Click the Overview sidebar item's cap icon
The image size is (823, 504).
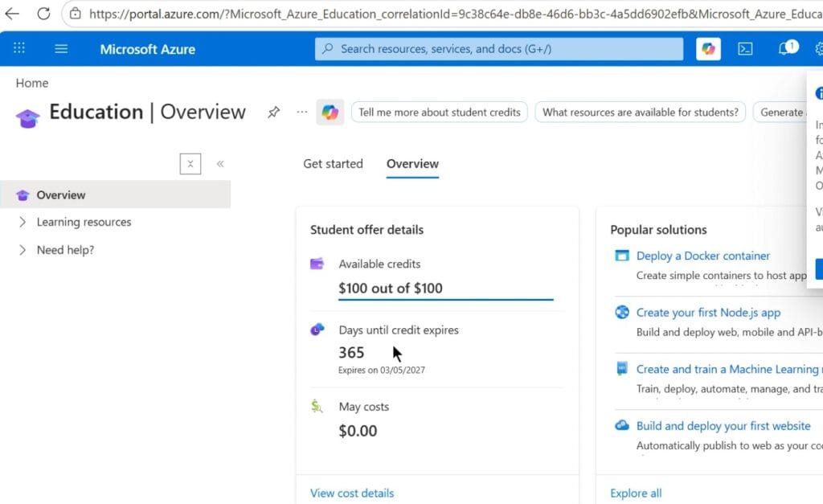point(22,195)
